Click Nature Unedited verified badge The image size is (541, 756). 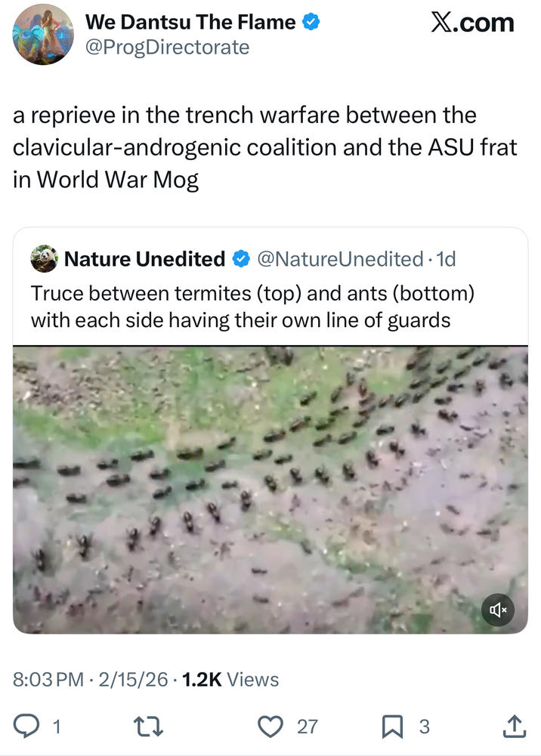pyautogui.click(x=240, y=260)
